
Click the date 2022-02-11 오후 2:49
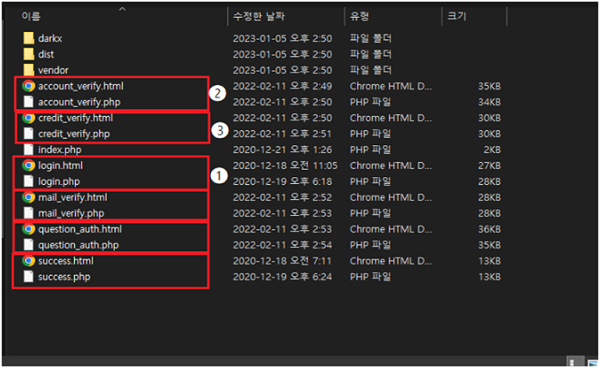282,86
